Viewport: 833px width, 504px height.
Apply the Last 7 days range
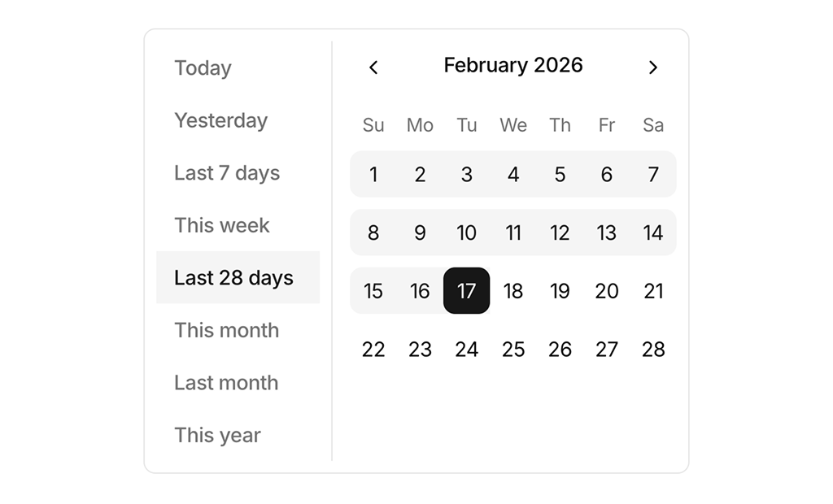(x=227, y=173)
